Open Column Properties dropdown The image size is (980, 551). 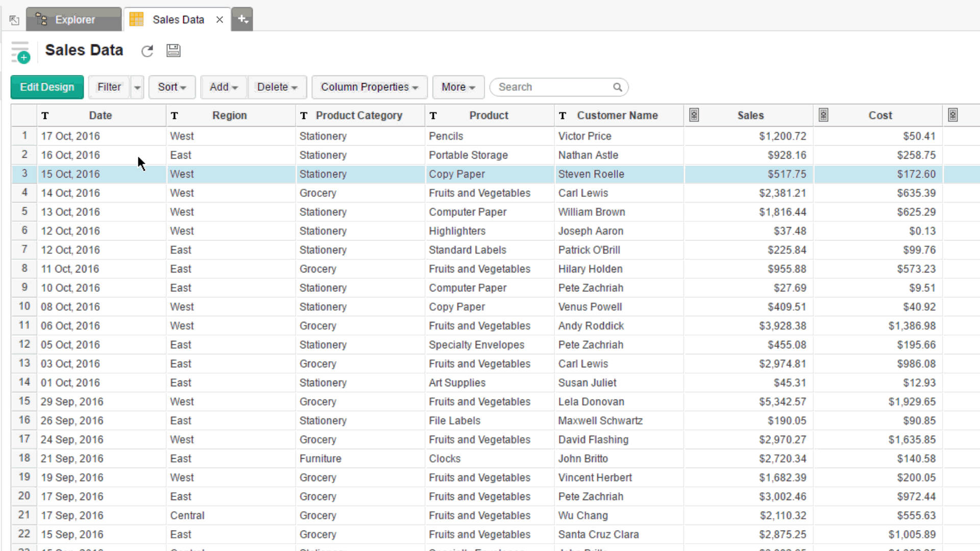369,87
